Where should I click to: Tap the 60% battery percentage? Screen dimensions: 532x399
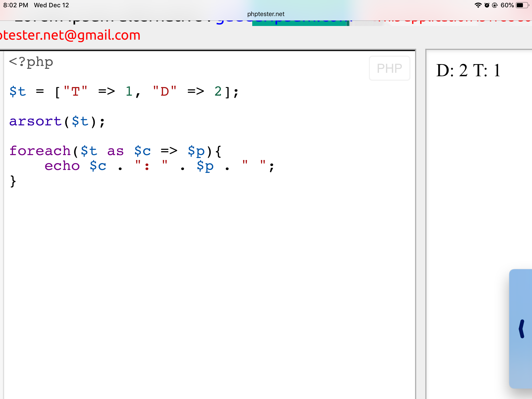[x=507, y=5]
